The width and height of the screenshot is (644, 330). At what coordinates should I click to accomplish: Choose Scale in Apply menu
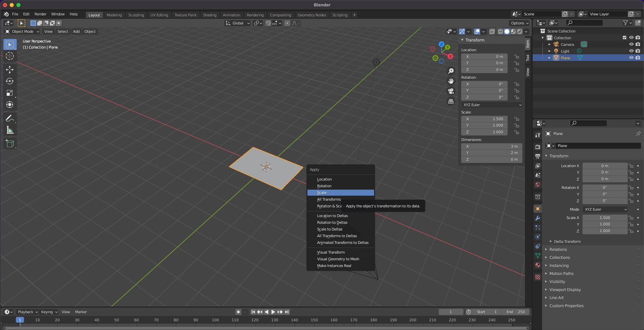(x=341, y=193)
